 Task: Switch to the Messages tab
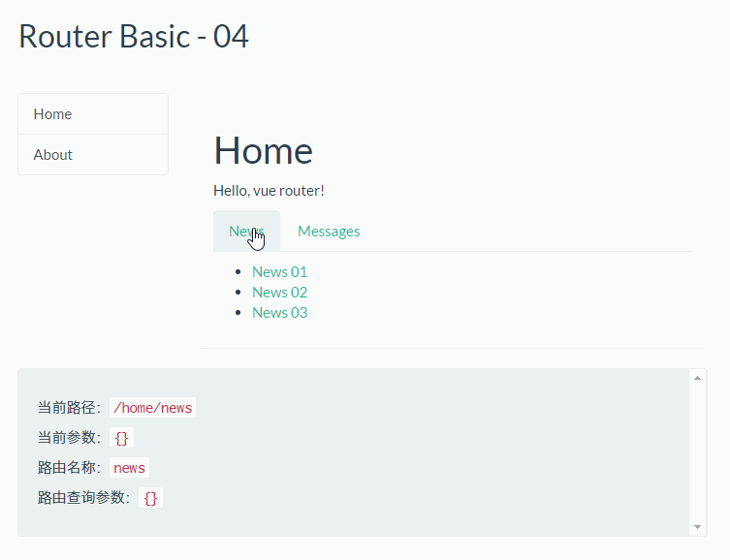(329, 231)
